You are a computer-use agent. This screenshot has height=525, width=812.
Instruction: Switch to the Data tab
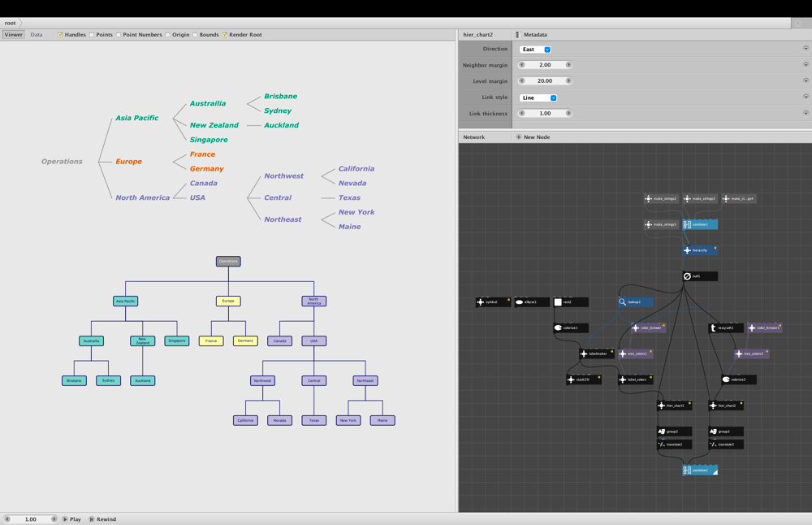click(x=37, y=35)
